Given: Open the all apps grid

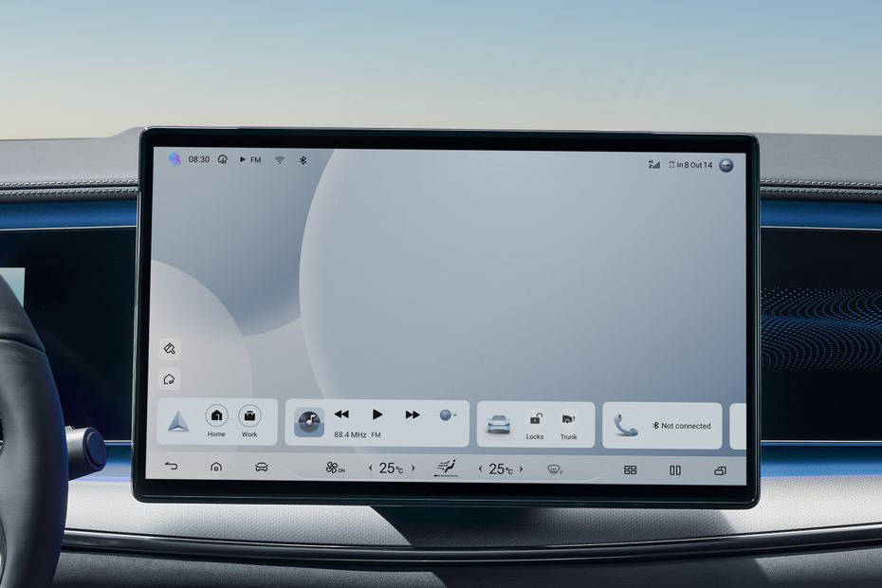Looking at the screenshot, I should pyautogui.click(x=631, y=469).
